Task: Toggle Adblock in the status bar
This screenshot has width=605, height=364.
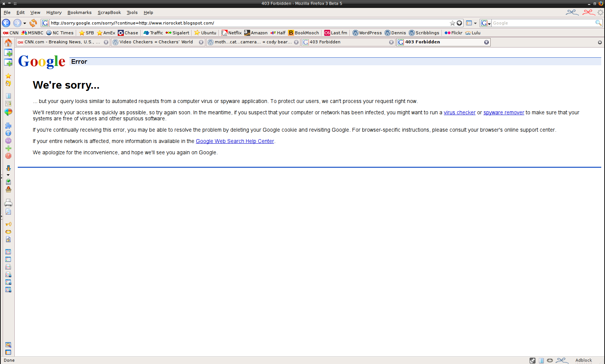Action: click(583, 360)
